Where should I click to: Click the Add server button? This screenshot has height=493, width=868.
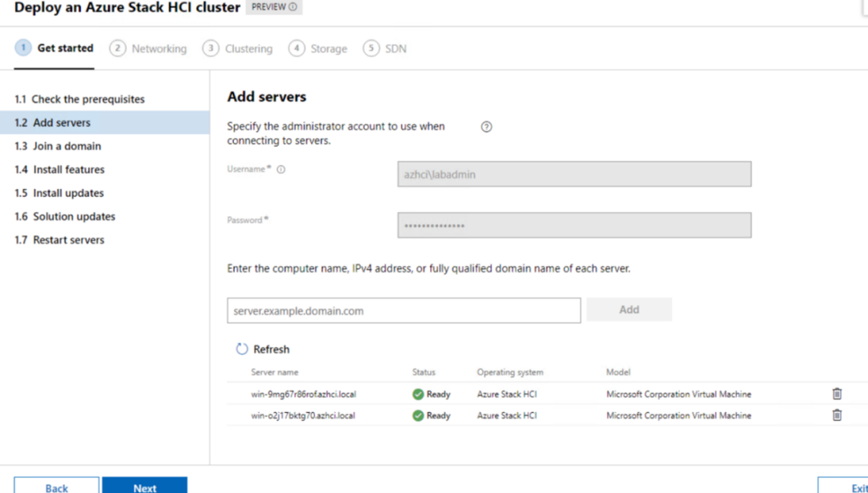[629, 310]
